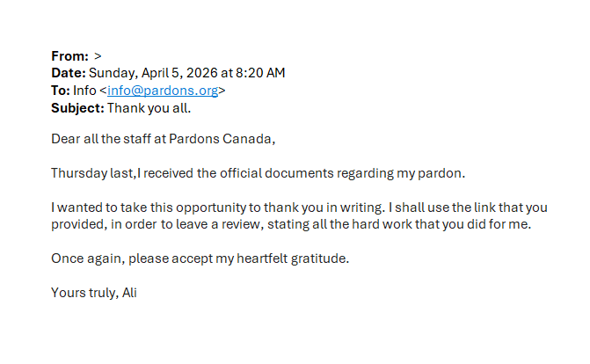
Task: Click the "To:" header label
Action: coord(60,91)
